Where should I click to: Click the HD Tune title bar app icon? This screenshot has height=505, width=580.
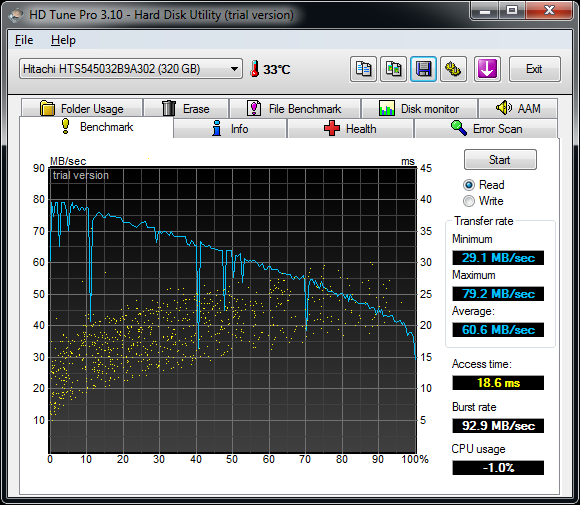[x=16, y=15]
